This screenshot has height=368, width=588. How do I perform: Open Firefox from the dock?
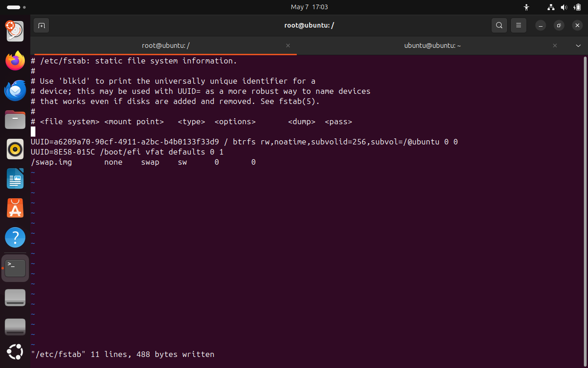point(15,60)
